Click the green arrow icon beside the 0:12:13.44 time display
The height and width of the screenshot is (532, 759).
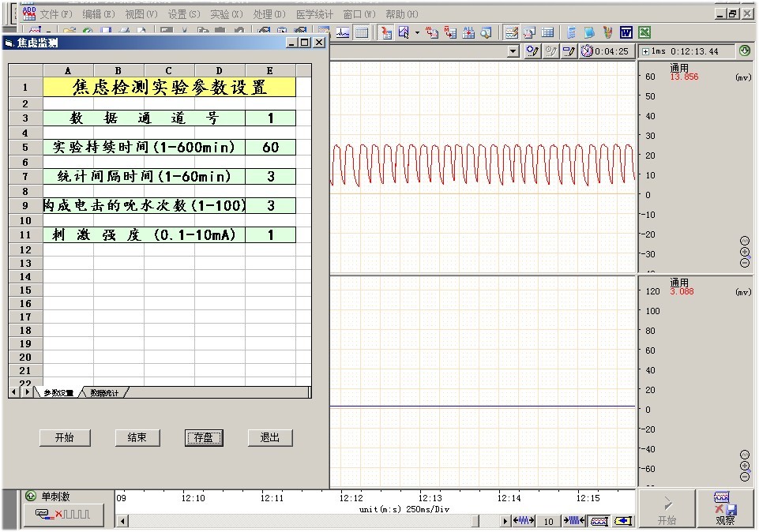tap(744, 51)
